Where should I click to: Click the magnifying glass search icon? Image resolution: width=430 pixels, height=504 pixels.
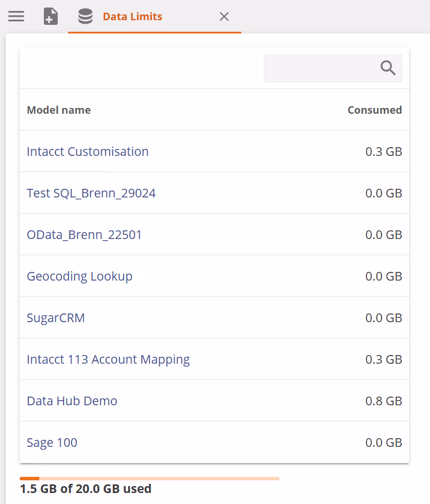click(388, 68)
